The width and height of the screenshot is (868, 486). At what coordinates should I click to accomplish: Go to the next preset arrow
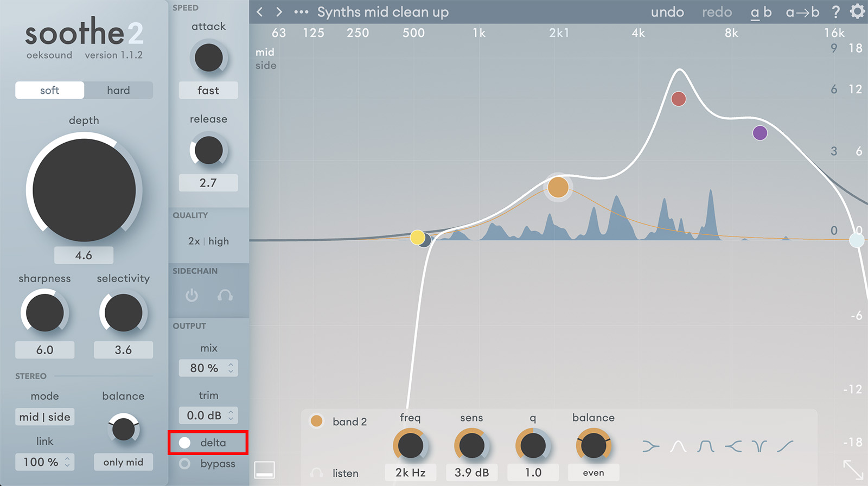279,12
